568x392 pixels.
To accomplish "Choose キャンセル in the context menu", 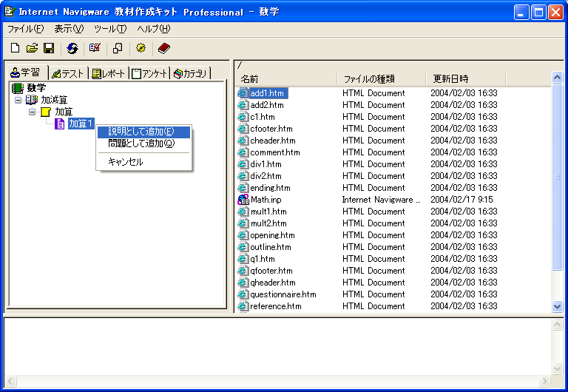I will pyautogui.click(x=143, y=161).
